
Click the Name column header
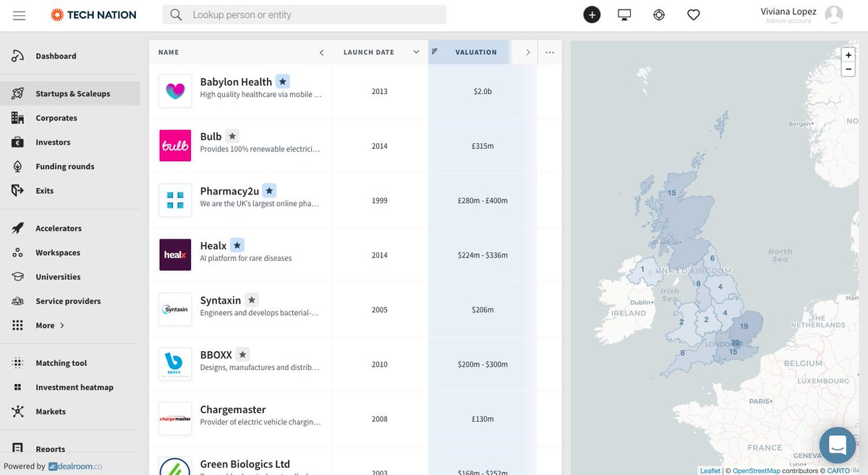pos(169,52)
